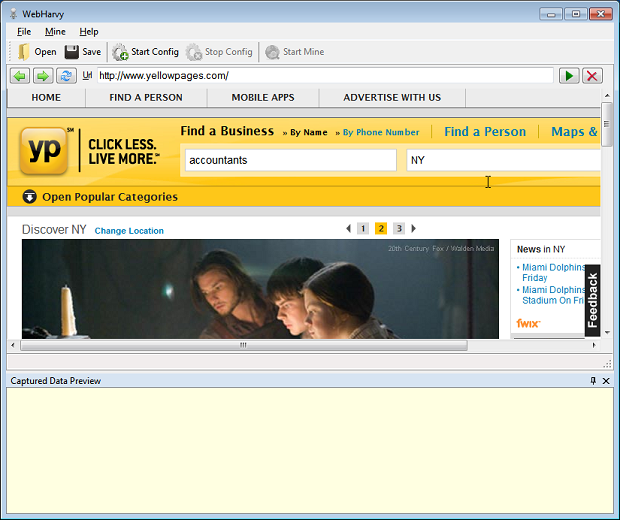Go to next slide with right arrow
Screen dimensions: 620x520
pyautogui.click(x=414, y=229)
